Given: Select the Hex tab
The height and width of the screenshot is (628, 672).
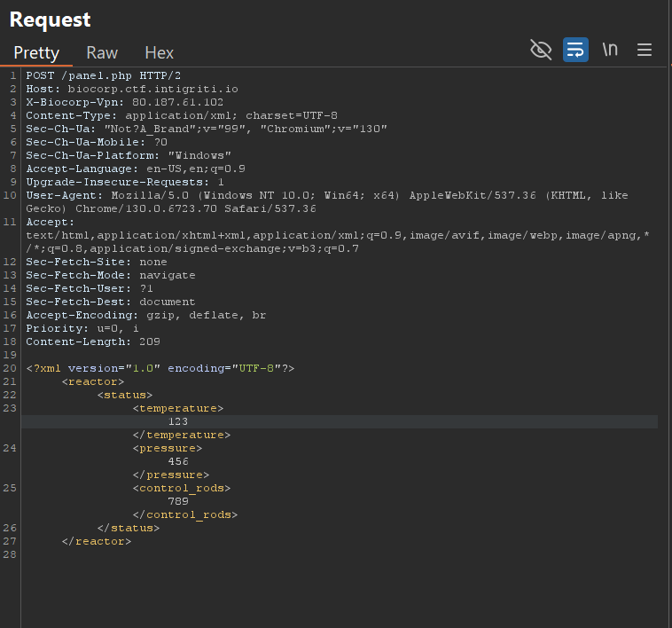Looking at the screenshot, I should click(160, 52).
